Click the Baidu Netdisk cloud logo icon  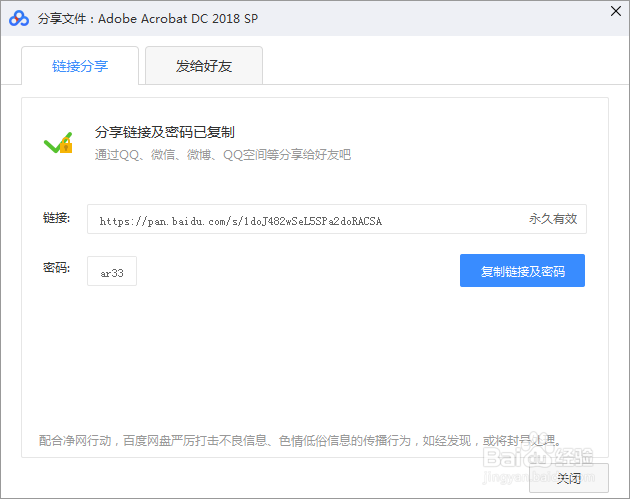19,18
